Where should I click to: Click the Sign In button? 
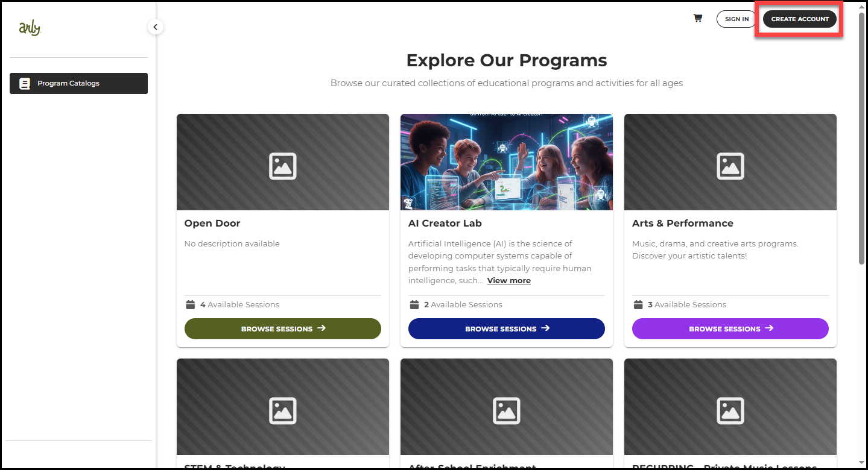coord(737,19)
